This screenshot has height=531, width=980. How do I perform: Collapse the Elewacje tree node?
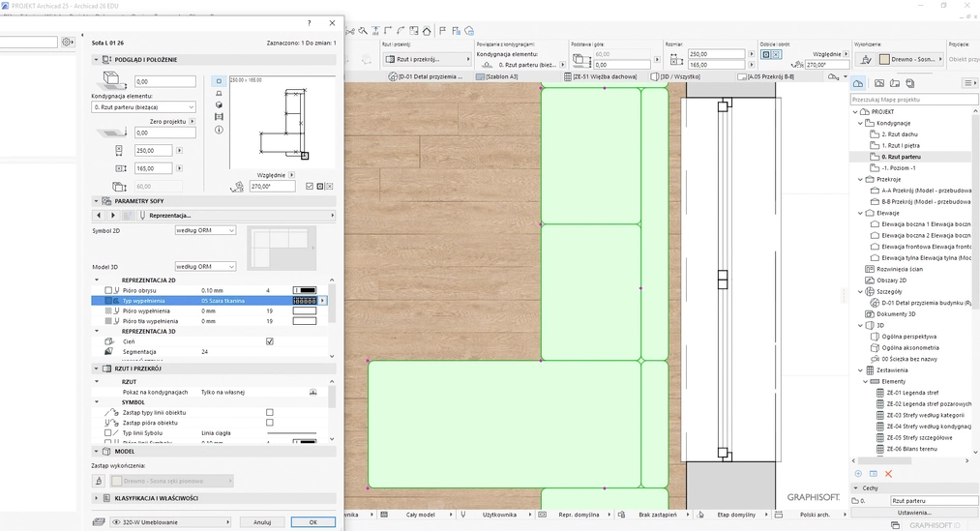[x=861, y=213]
